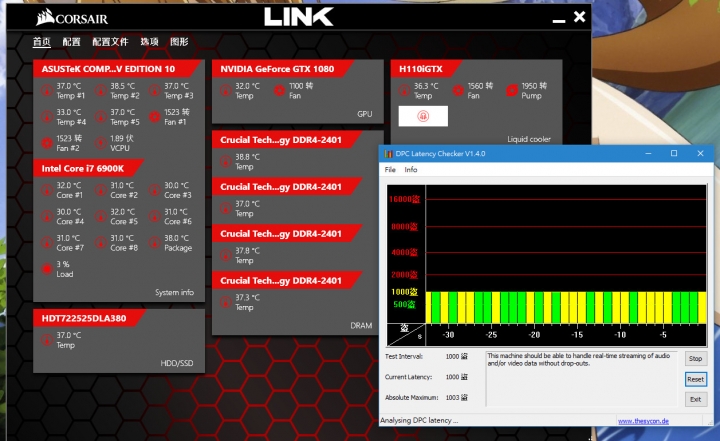This screenshot has height=441, width=720.
Task: Open the www.thesycon.de link
Action: [643, 421]
